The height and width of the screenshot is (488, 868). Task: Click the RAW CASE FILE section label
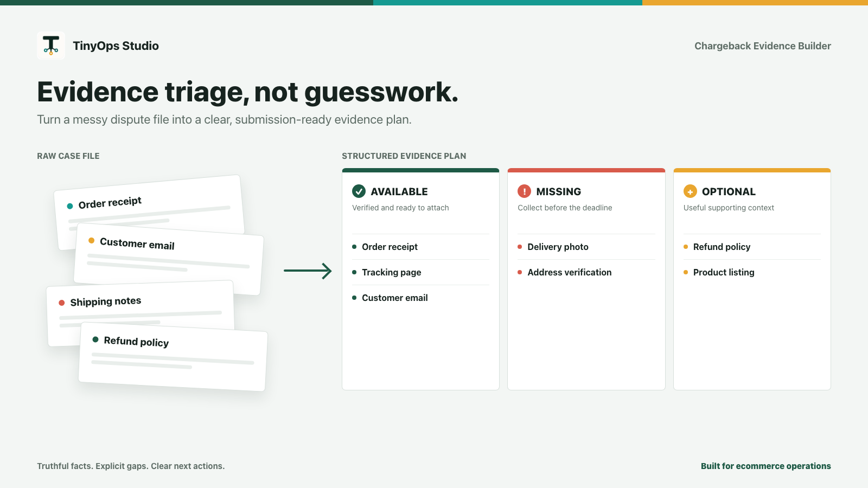(x=68, y=156)
